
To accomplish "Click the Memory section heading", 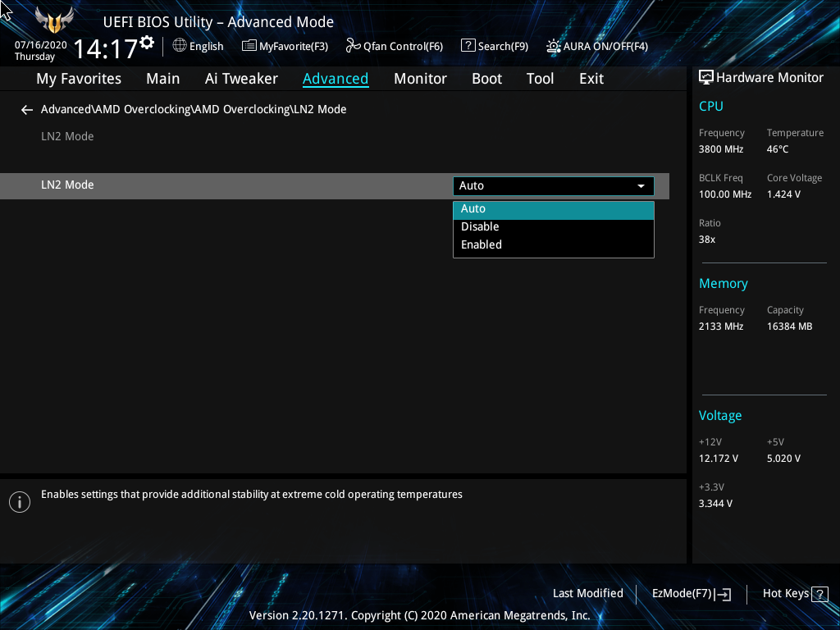I will 724,283.
